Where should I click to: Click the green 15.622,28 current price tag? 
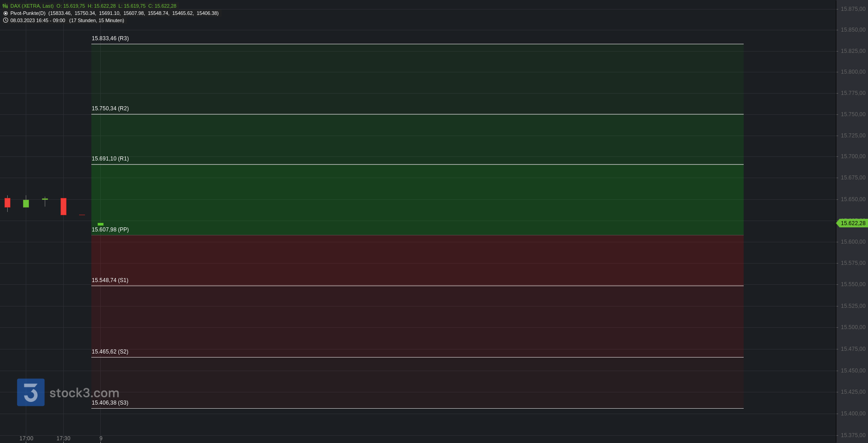coord(853,223)
